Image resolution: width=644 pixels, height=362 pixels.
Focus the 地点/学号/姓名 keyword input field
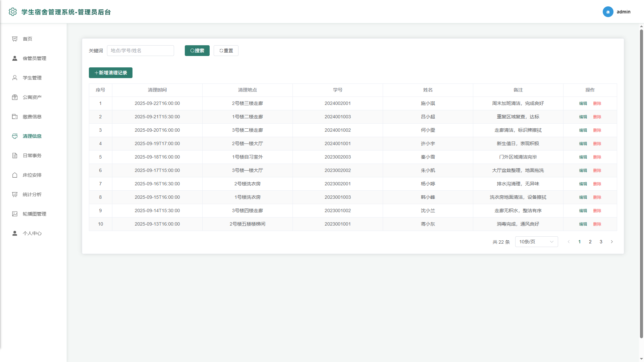click(x=141, y=51)
